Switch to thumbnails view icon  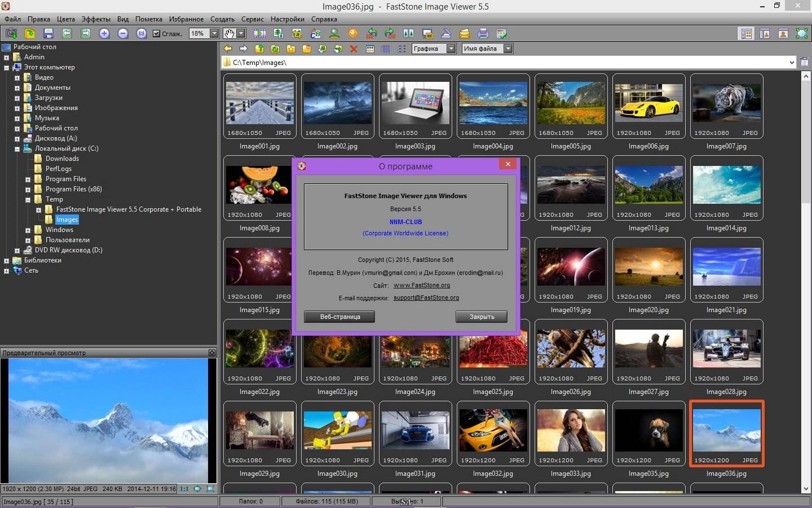[370, 49]
